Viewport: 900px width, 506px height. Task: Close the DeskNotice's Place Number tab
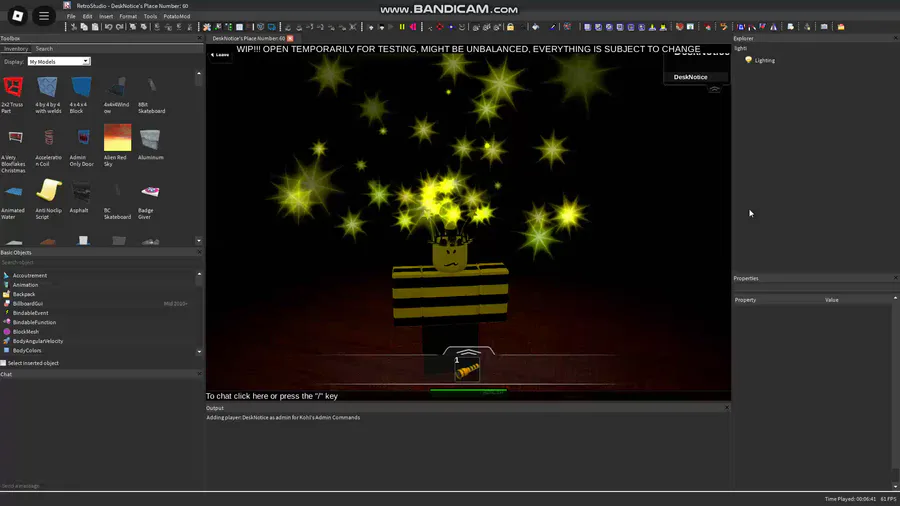pos(290,38)
